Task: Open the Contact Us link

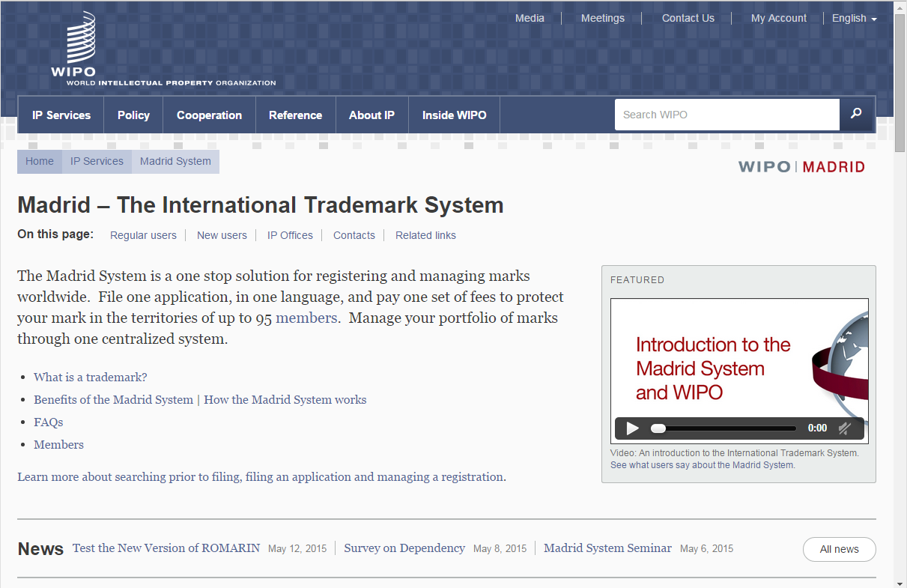Action: 688,18
